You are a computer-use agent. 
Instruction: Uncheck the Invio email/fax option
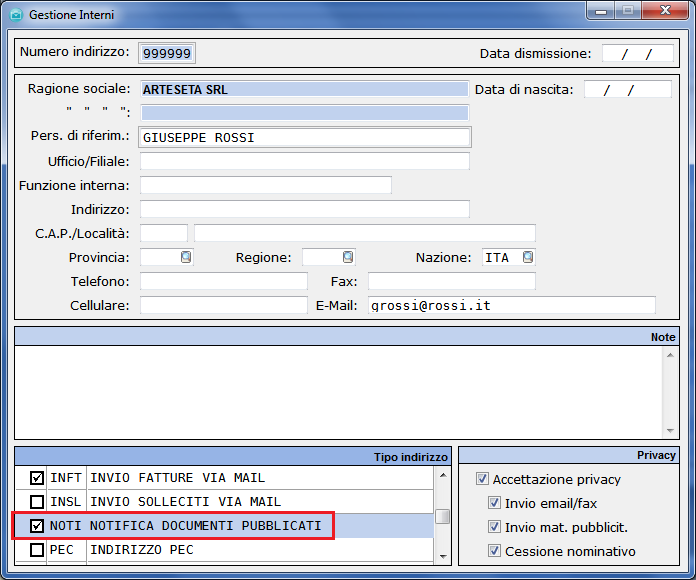tap(495, 503)
